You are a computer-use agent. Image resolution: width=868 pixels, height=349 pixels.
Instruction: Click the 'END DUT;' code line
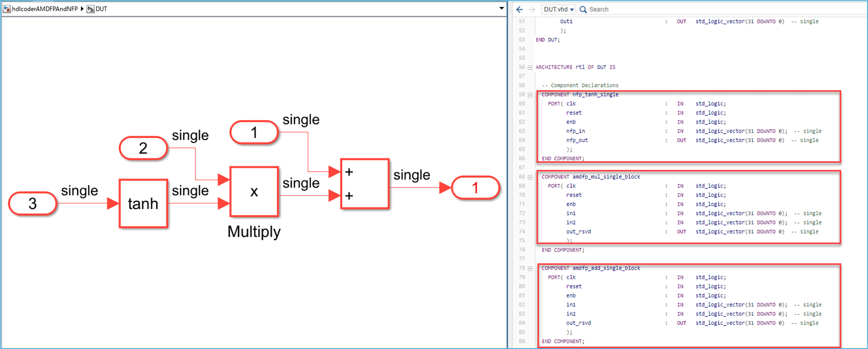pyautogui.click(x=548, y=40)
